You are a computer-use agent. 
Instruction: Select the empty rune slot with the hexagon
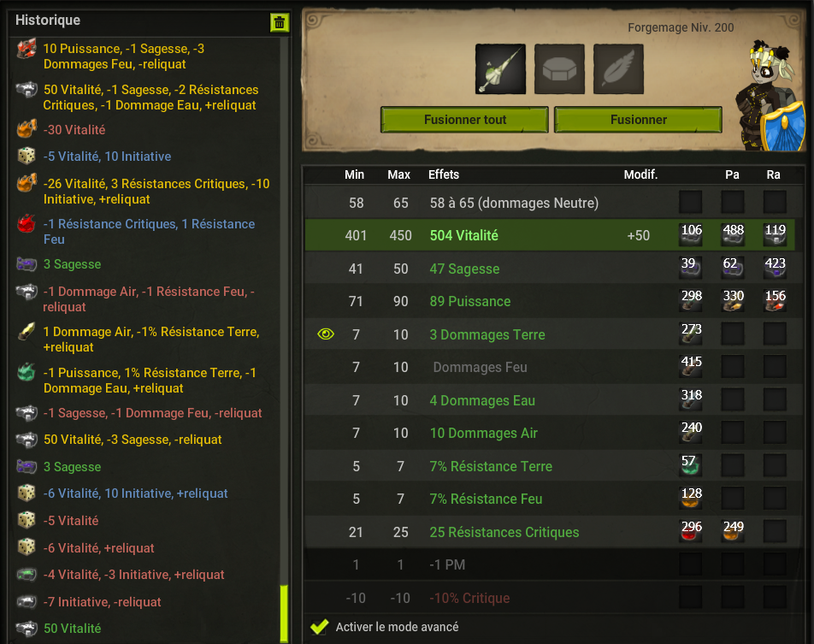pyautogui.click(x=559, y=69)
